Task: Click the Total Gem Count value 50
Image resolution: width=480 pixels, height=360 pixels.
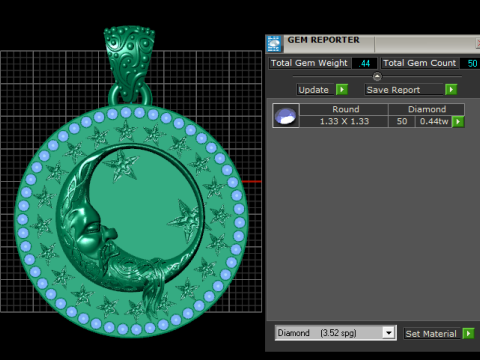Action: pos(471,63)
